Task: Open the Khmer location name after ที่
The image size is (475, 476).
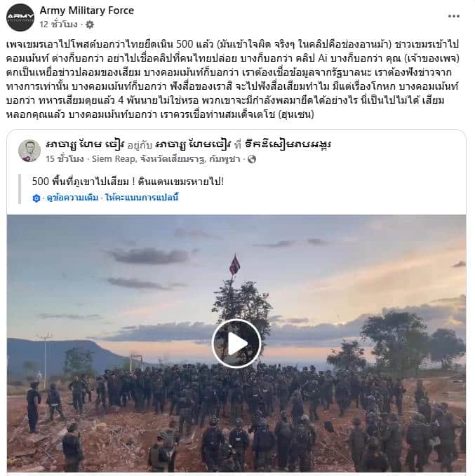Action: click(288, 144)
